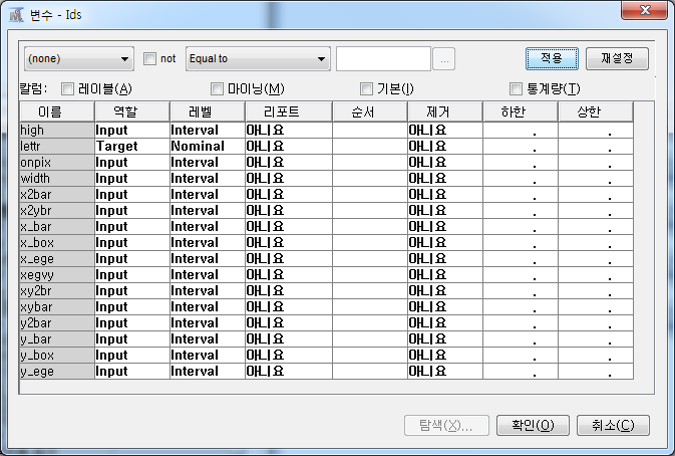675x456 pixels.
Task: Click the 순서 cell for lettr row
Action: click(x=370, y=146)
